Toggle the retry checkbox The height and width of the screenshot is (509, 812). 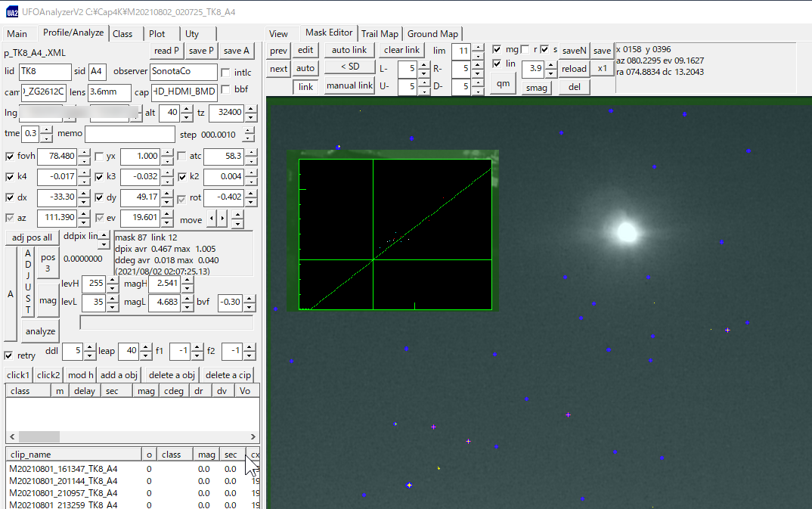8,355
